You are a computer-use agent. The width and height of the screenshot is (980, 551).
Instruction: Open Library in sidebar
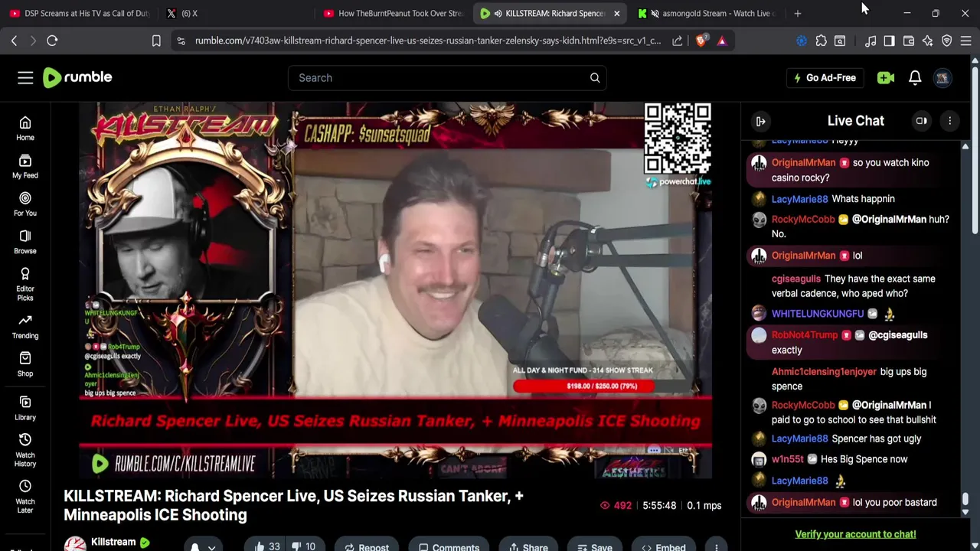coord(25,409)
